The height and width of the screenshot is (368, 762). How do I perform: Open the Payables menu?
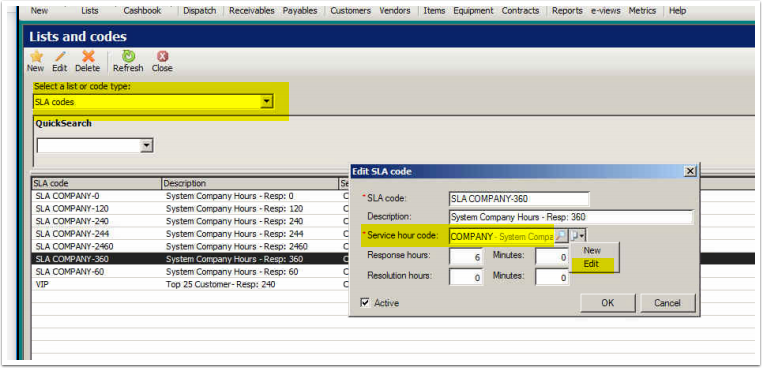(300, 11)
